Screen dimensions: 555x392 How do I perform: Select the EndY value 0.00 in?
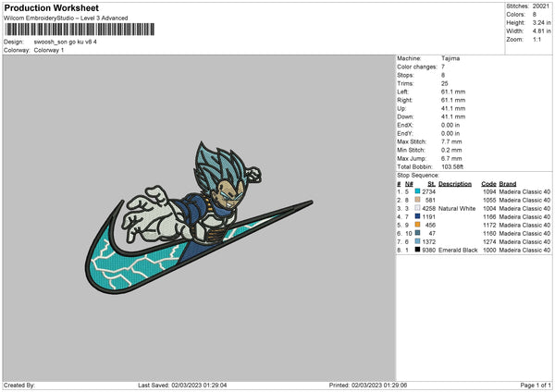tap(450, 133)
